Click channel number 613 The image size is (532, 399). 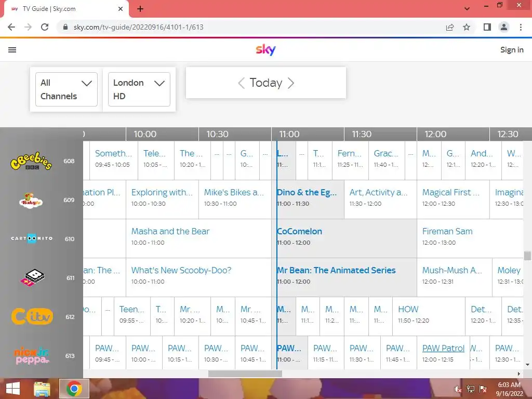pos(70,356)
